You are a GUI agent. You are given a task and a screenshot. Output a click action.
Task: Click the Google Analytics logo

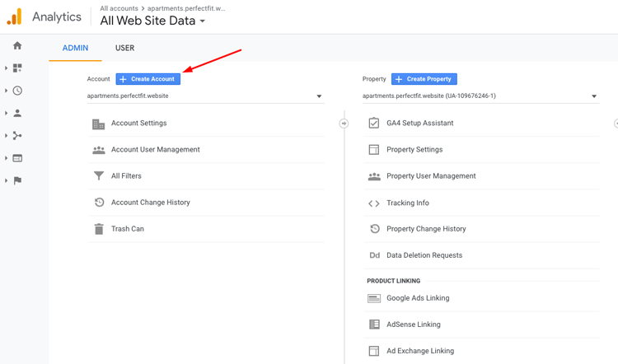[14, 16]
